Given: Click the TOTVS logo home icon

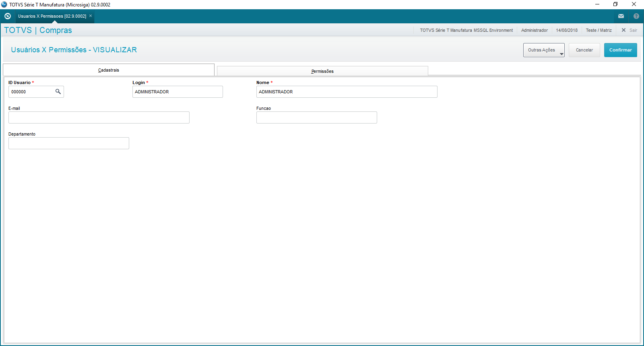Looking at the screenshot, I should click(x=8, y=16).
